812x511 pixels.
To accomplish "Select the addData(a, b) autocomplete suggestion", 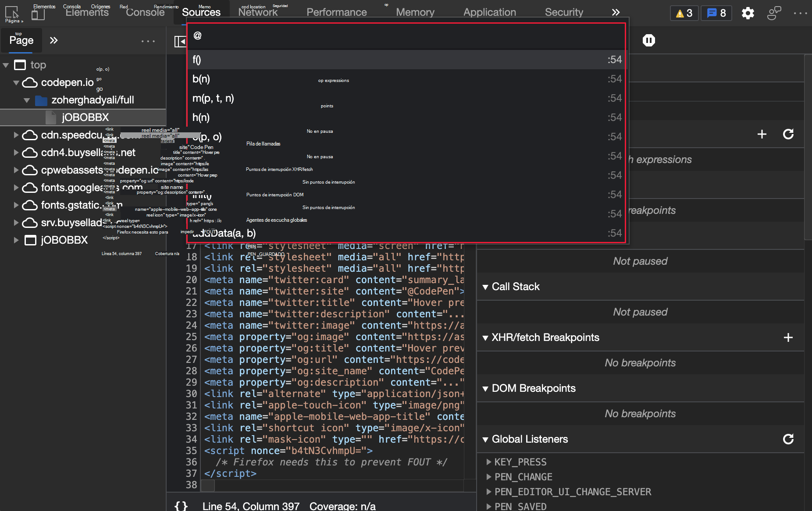I will tap(226, 233).
